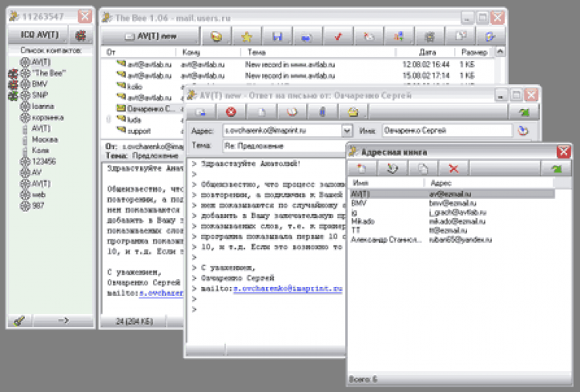The height and width of the screenshot is (392, 580).
Task: Click the copy pages icon in address book
Action: tap(423, 169)
